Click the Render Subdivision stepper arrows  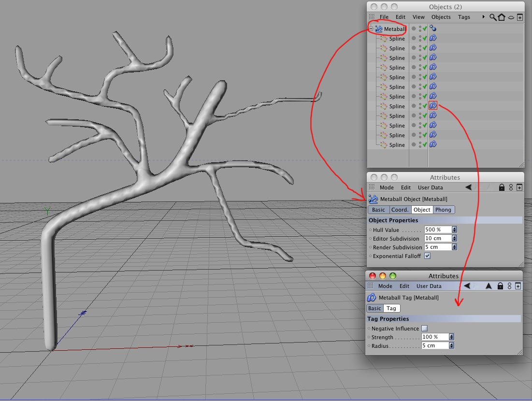455,247
